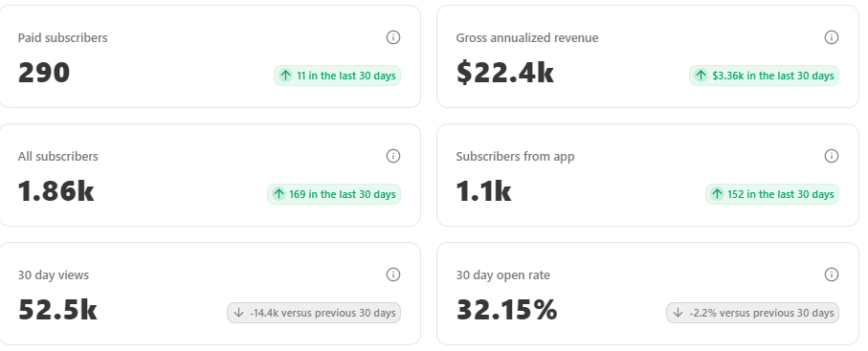868x351 pixels.
Task: Open info icon on All subscribers card
Action: point(393,156)
